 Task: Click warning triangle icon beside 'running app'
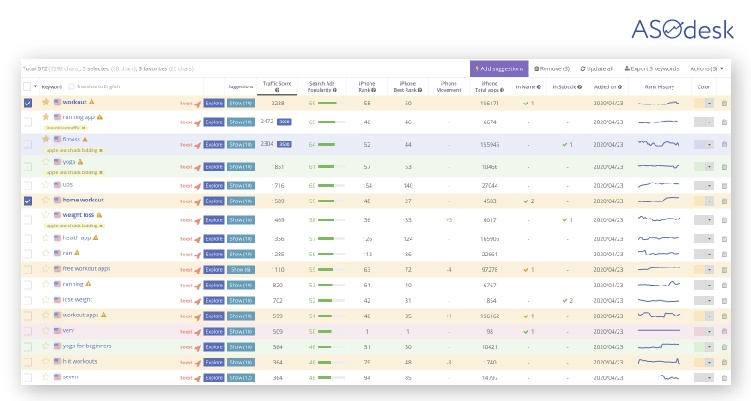(x=100, y=118)
